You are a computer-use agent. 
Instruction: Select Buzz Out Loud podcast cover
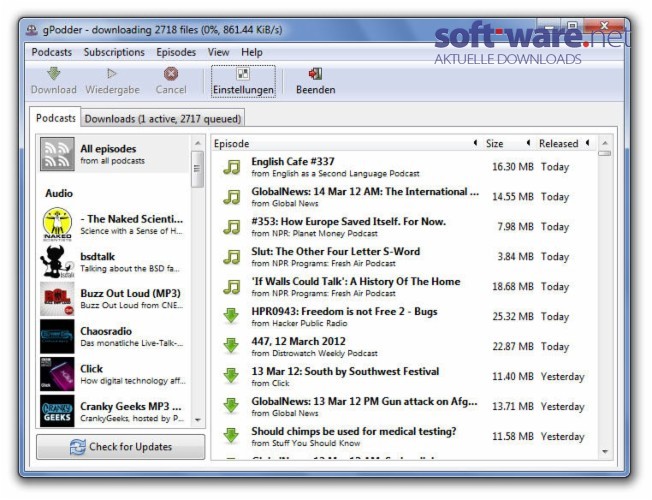coord(57,299)
